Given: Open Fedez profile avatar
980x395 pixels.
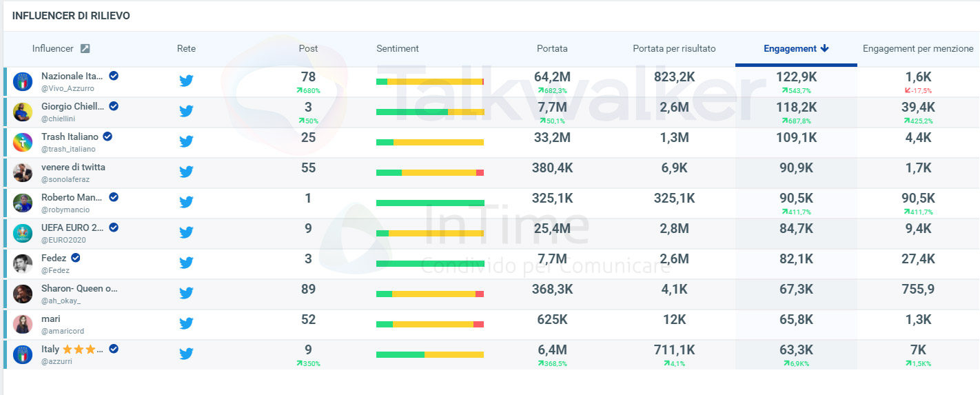Looking at the screenshot, I should tap(23, 263).
